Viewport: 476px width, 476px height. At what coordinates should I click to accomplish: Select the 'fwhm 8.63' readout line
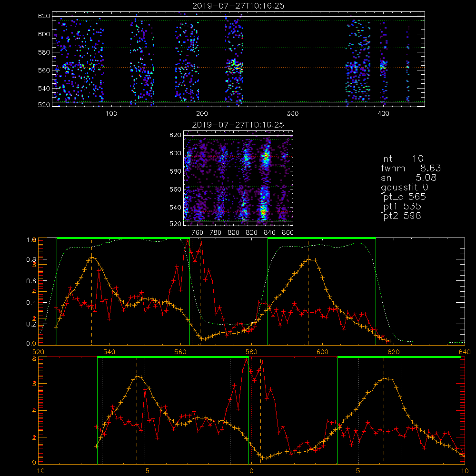pyautogui.click(x=411, y=168)
